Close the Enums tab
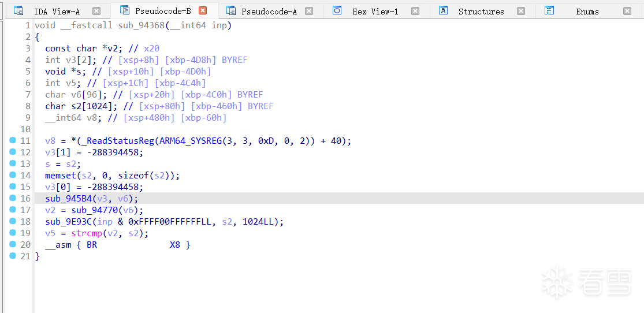This screenshot has width=644, height=313. coord(627,11)
